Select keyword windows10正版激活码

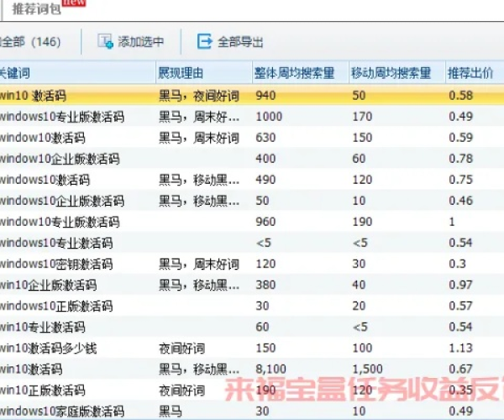(56, 306)
